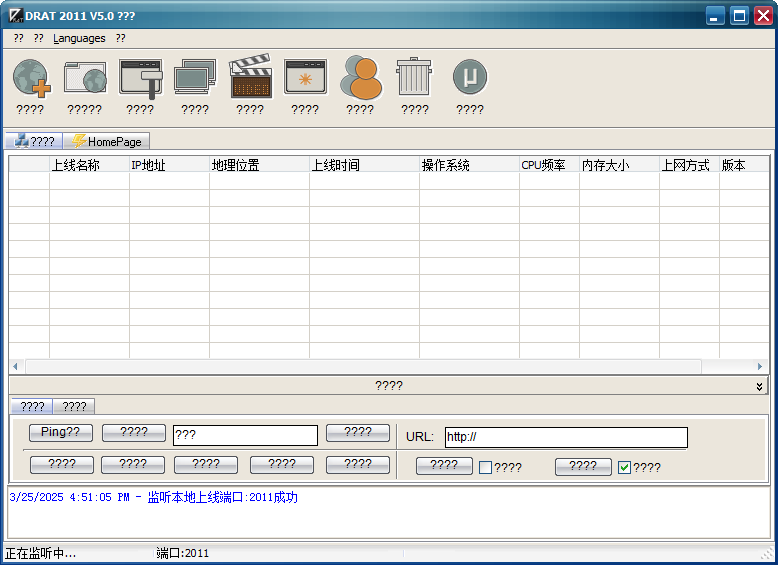This screenshot has width=778, height=565.
Task: Click the stacked monitors toolbar icon
Action: pyautogui.click(x=195, y=78)
